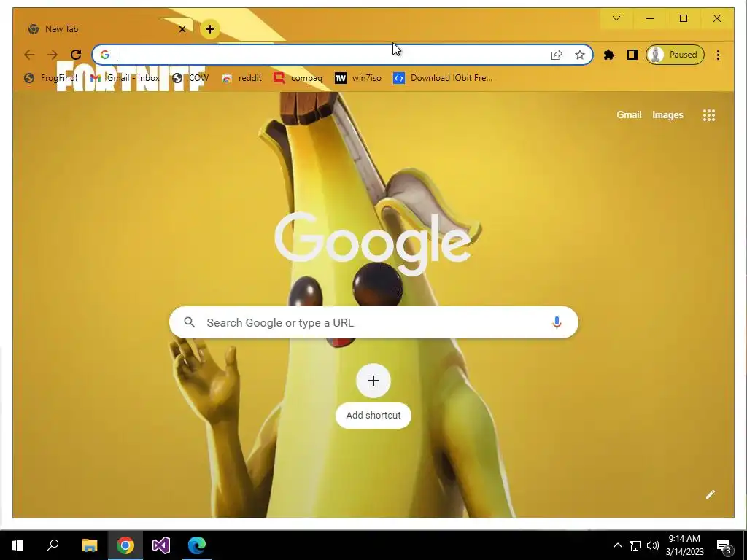
Task: Open reddit bookmark
Action: 242,78
